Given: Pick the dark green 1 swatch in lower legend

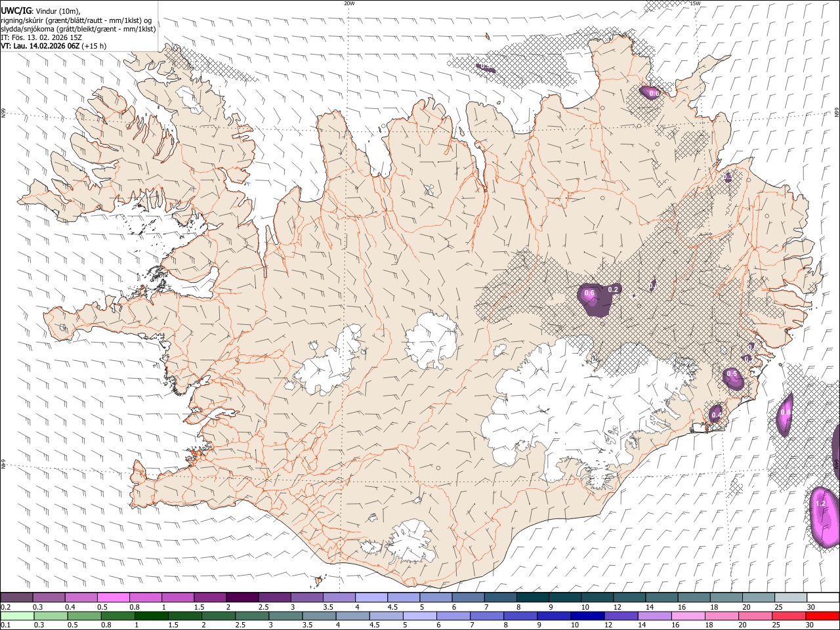Looking at the screenshot, I should click(x=151, y=616).
